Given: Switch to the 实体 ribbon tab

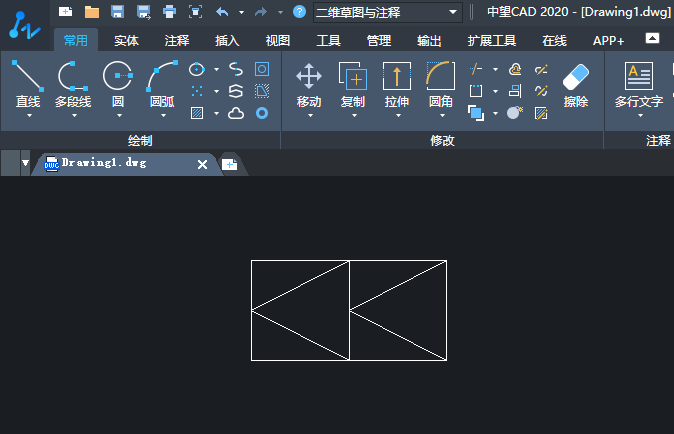Looking at the screenshot, I should tap(126, 41).
